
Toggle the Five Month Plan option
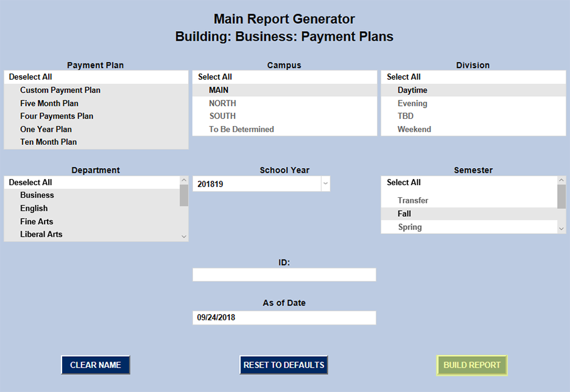pos(49,103)
